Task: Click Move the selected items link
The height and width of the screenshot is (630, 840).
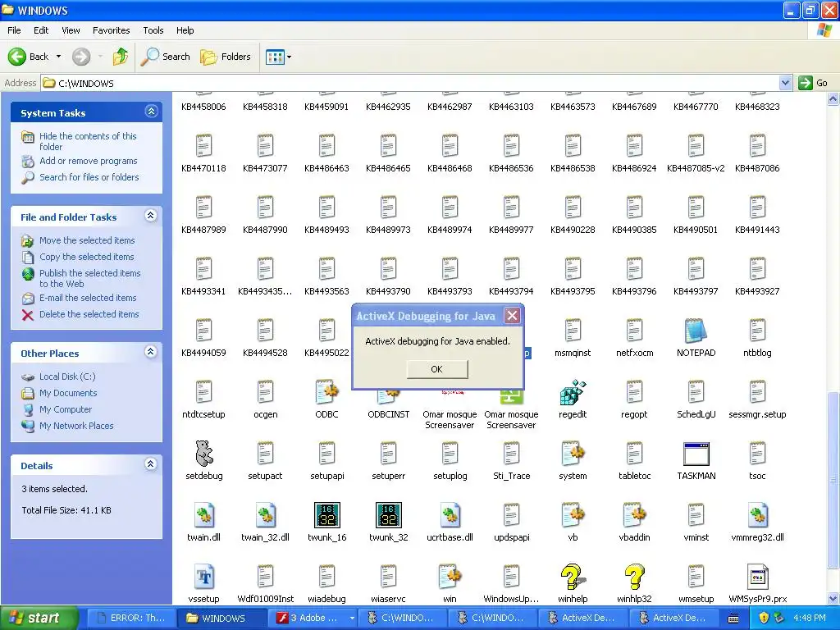Action: [x=87, y=240]
